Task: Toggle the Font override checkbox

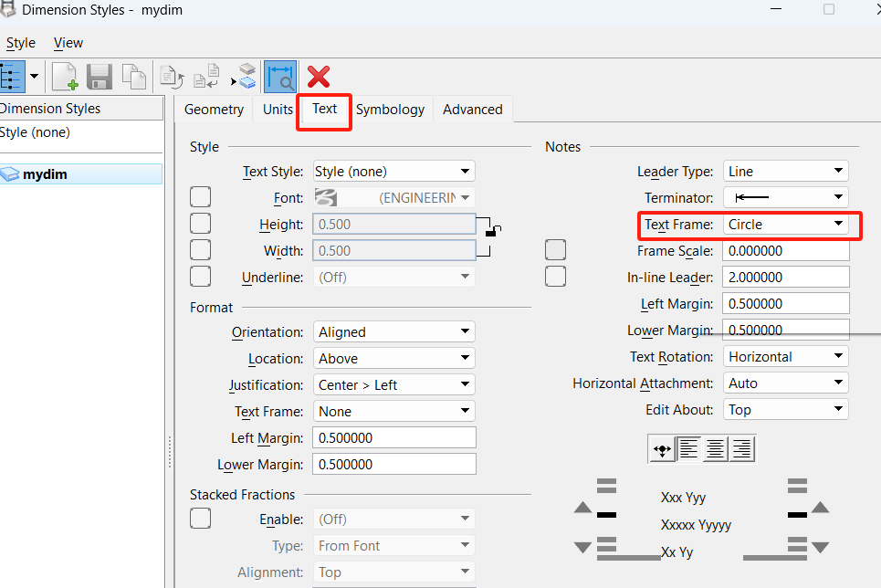Action: click(x=200, y=197)
